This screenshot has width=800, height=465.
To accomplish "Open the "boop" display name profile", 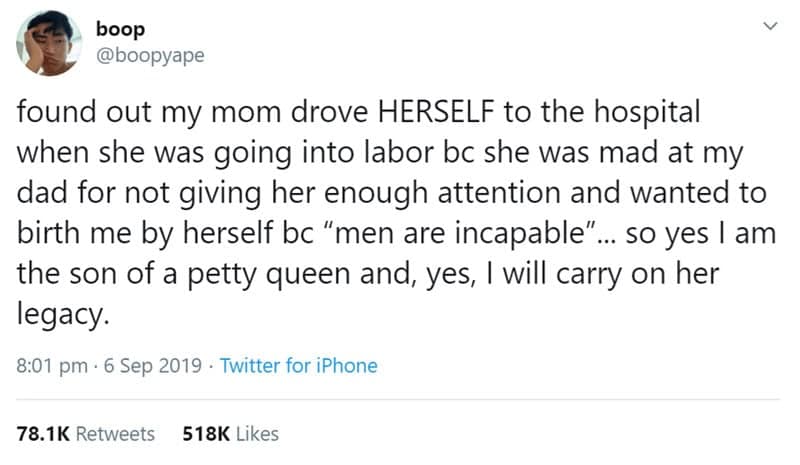I will [118, 30].
